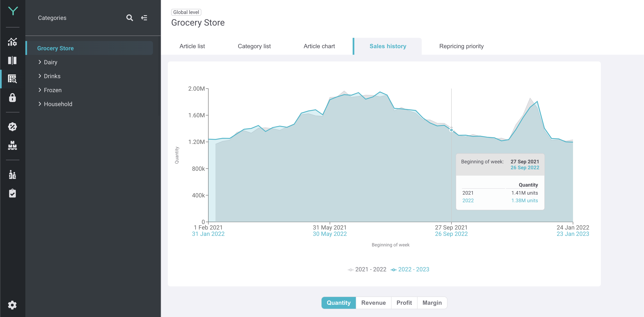This screenshot has height=317, width=644.
Task: Click the 24 Jan 2022 axis label
Action: [573, 227]
